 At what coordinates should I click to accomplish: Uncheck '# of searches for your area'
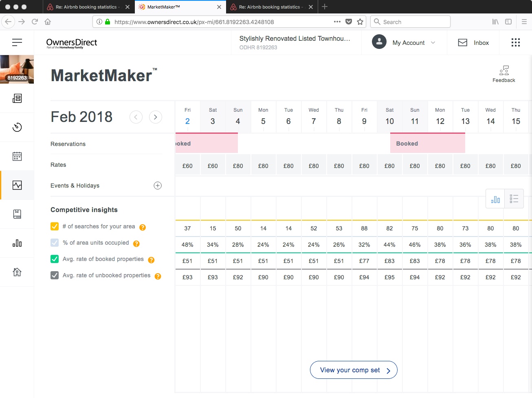[x=55, y=226]
